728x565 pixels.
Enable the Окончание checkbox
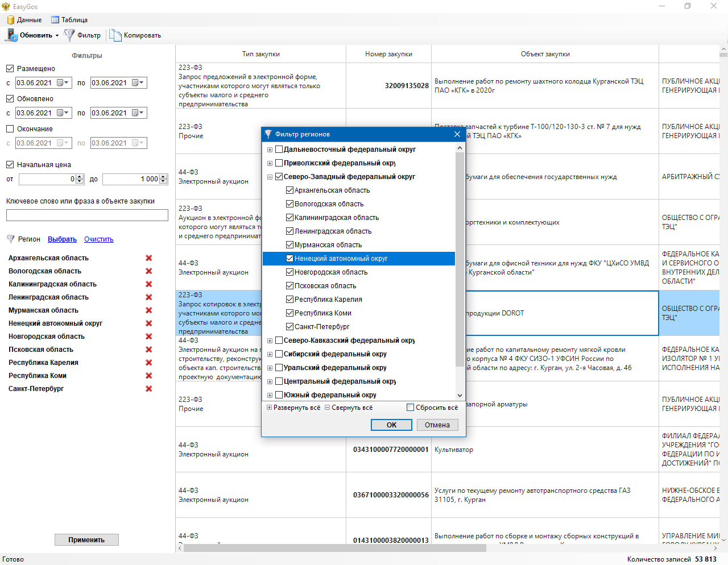coord(10,129)
